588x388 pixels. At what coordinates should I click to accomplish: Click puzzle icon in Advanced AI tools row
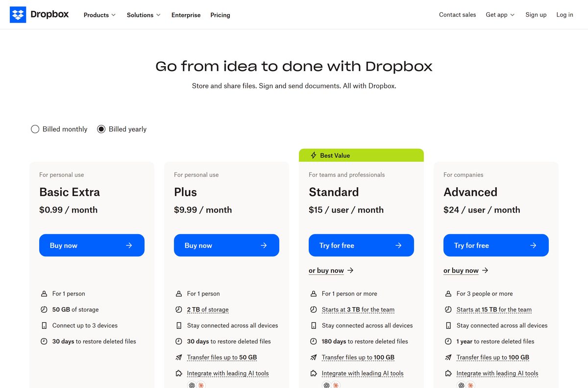point(448,373)
